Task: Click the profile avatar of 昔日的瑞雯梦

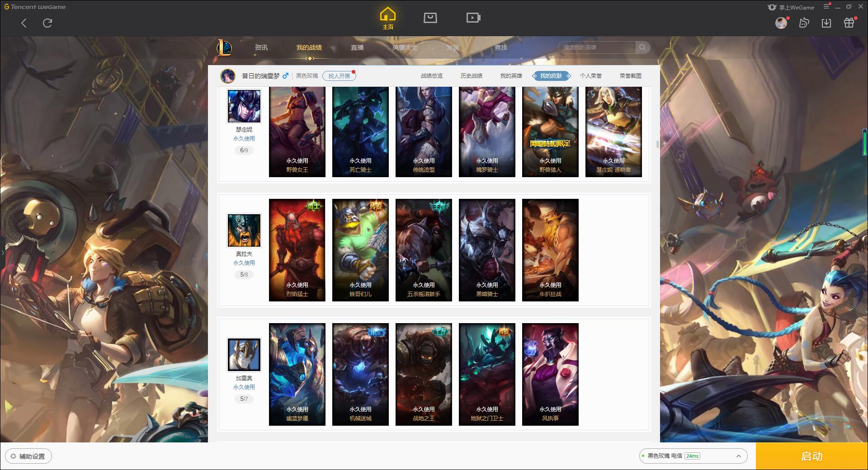Action: [x=228, y=76]
